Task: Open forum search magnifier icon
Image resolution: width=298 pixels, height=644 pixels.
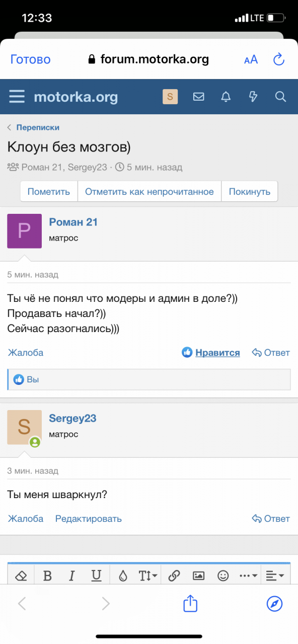Action: coord(280,97)
